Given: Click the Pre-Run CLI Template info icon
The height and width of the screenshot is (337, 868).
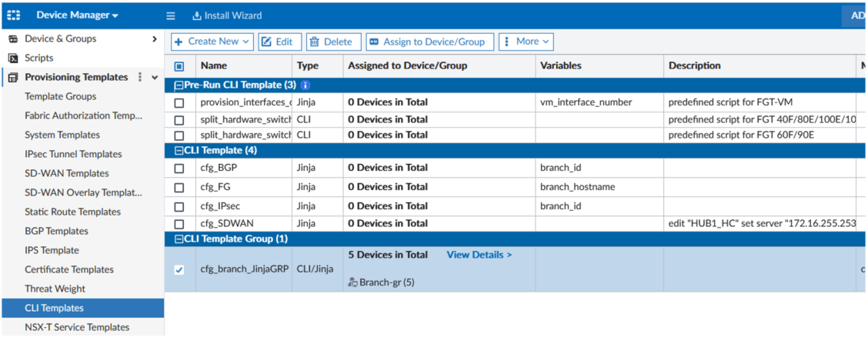Looking at the screenshot, I should [x=305, y=85].
